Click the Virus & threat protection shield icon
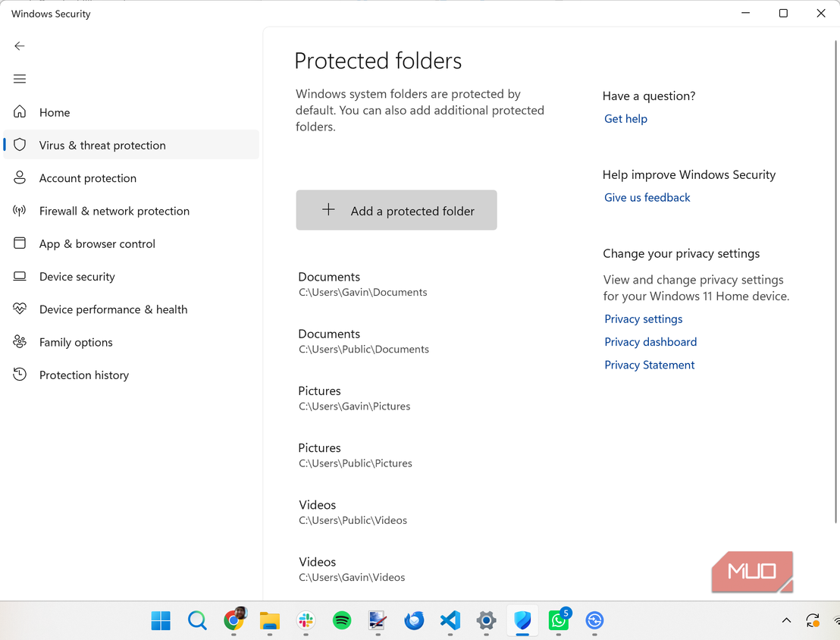840x640 pixels. coord(20,145)
